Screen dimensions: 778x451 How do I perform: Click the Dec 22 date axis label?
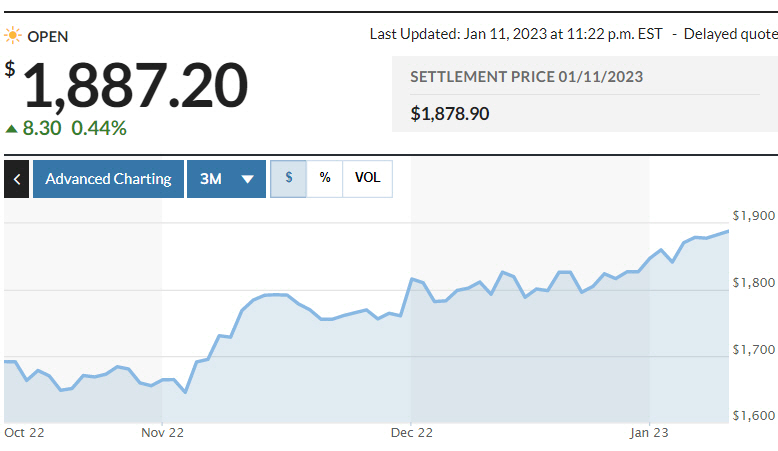point(411,433)
